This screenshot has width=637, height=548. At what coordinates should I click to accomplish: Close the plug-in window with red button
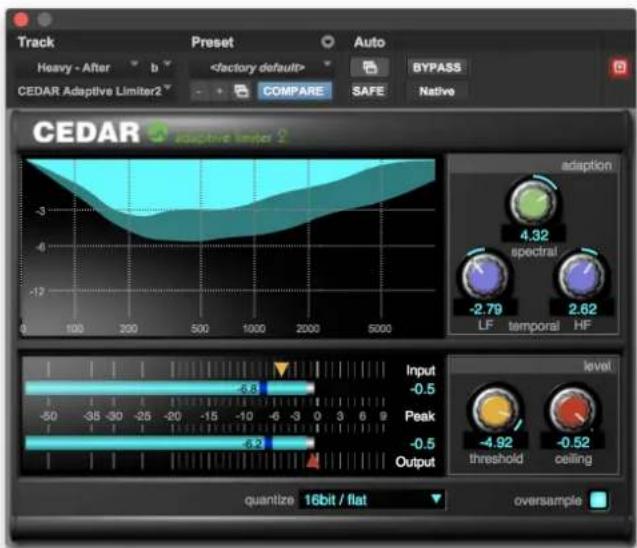pos(20,19)
